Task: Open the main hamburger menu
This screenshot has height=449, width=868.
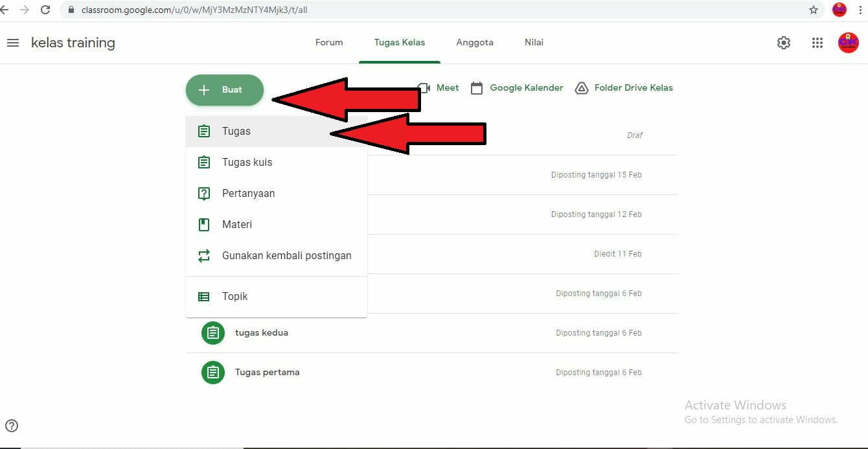Action: pyautogui.click(x=12, y=43)
